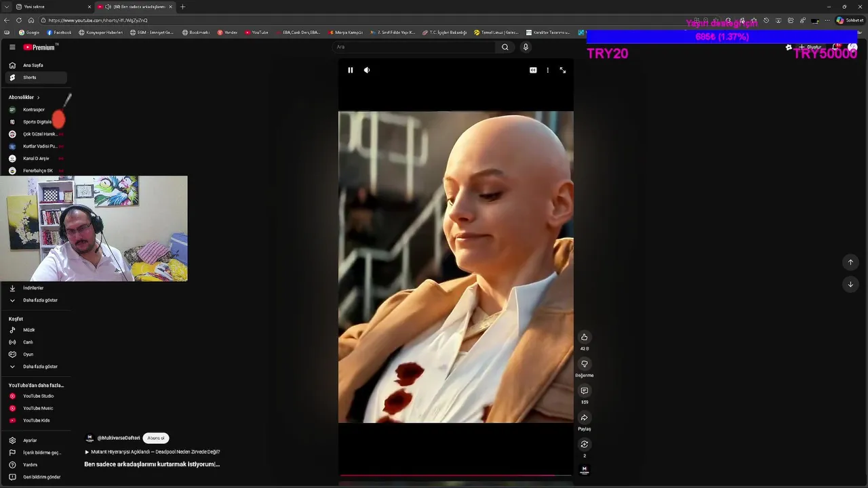The width and height of the screenshot is (868, 488).
Task: Go to the next Short with down arrow
Action: [850, 284]
